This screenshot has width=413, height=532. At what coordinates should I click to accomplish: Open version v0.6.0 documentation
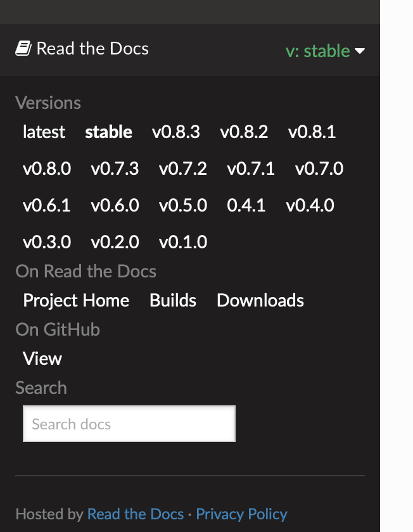click(117, 205)
